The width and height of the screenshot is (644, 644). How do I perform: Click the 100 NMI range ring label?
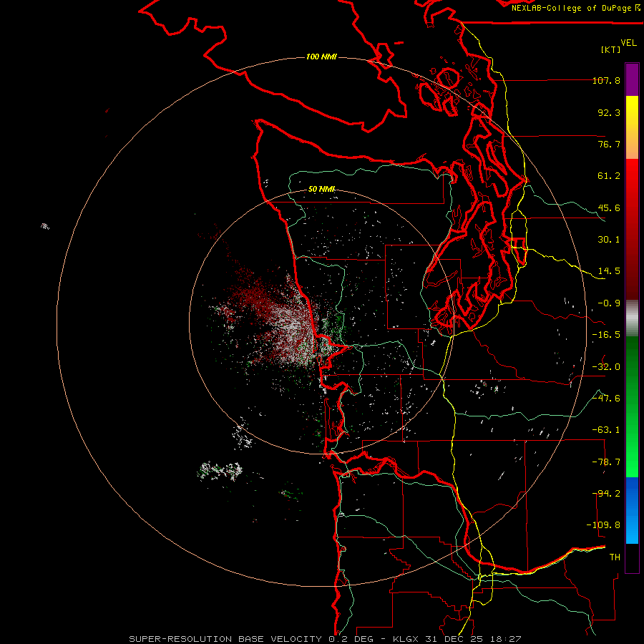pos(321,57)
